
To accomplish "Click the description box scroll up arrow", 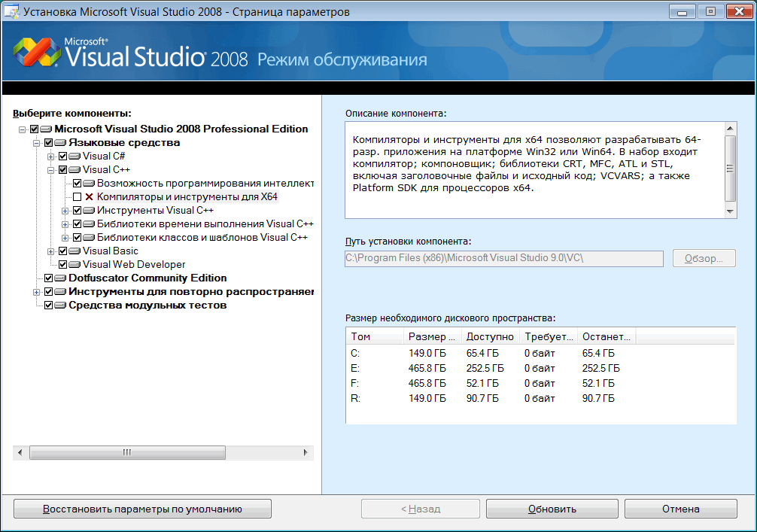I will click(x=730, y=129).
